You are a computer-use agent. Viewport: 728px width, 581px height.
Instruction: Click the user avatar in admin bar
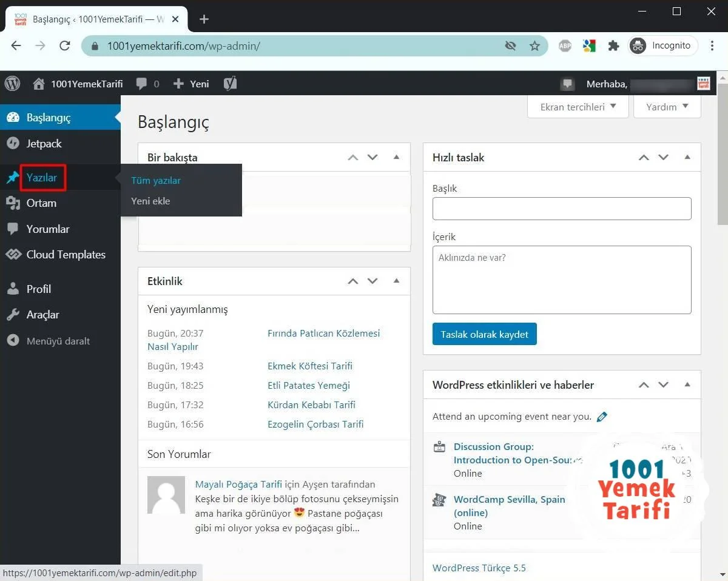(703, 84)
